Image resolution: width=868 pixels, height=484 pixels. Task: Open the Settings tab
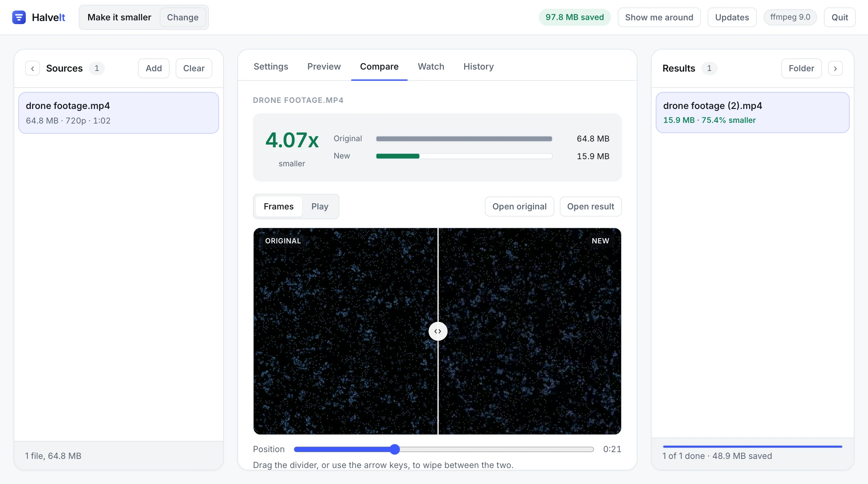click(x=271, y=67)
